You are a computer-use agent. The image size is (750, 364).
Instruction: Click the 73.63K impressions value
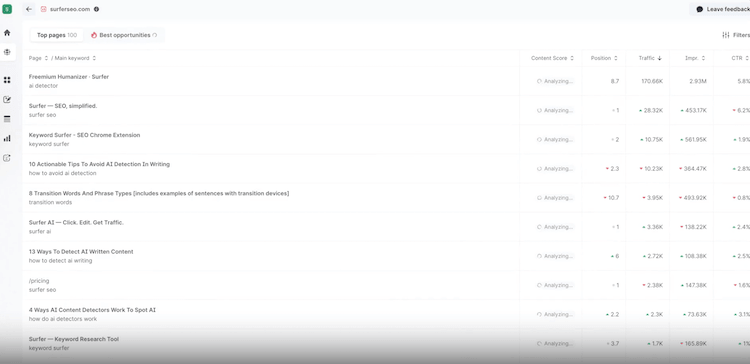coord(697,315)
